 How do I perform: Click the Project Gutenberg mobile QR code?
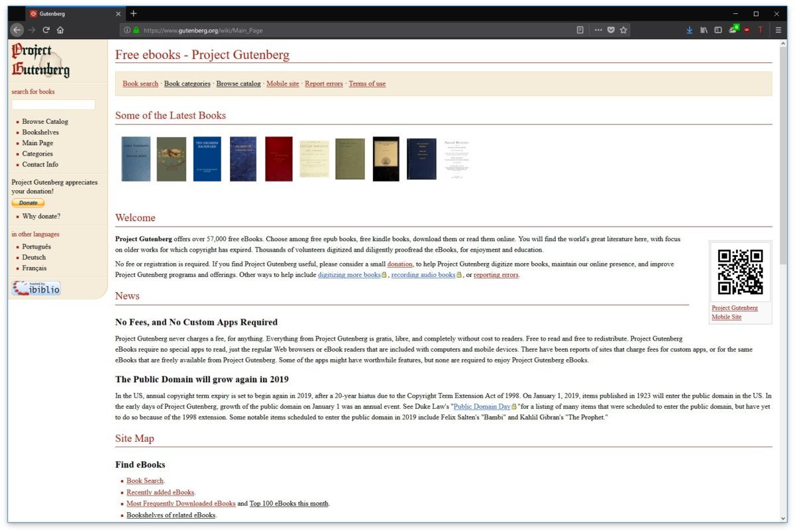pyautogui.click(x=740, y=272)
